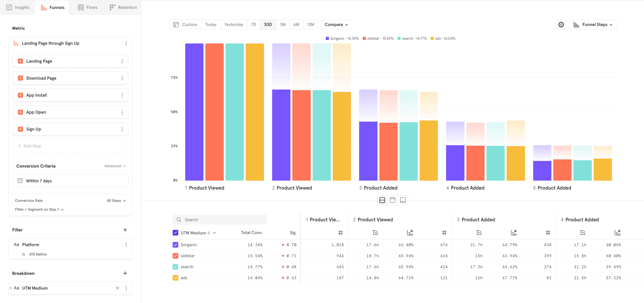Remove UTM Medium breakdown

coord(118,288)
